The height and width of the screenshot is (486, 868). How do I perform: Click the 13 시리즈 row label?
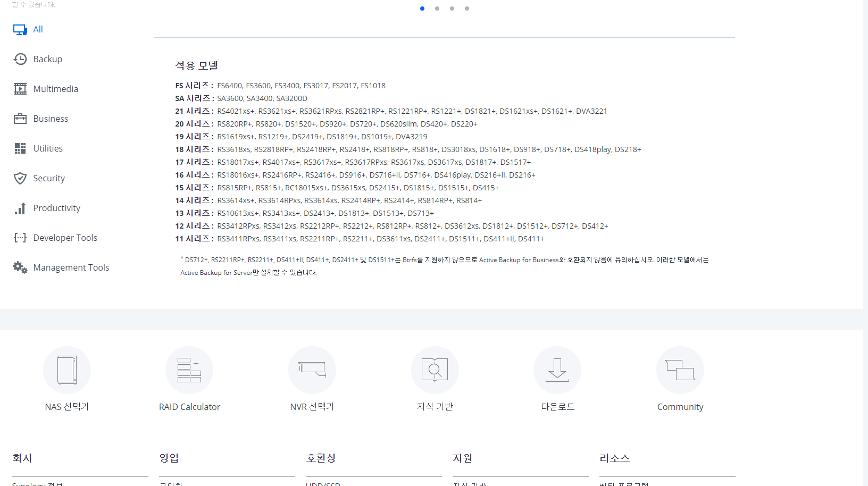(x=195, y=213)
